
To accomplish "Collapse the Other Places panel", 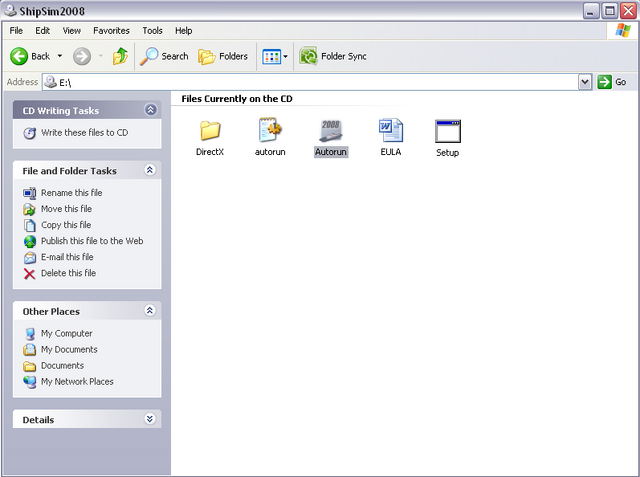I will pos(150,311).
